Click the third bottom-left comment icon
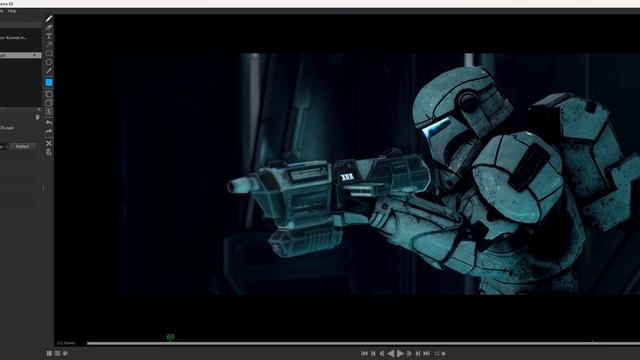 65,353
